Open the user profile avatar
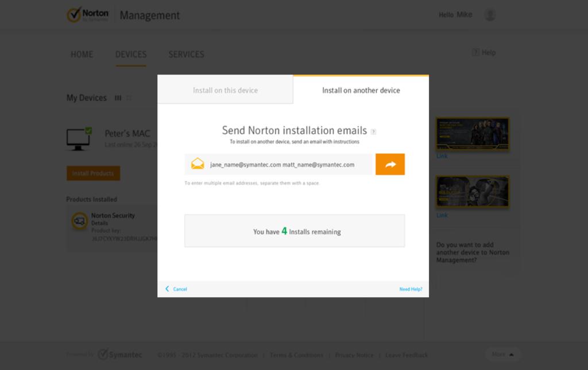This screenshot has height=370, width=588. pyautogui.click(x=490, y=15)
